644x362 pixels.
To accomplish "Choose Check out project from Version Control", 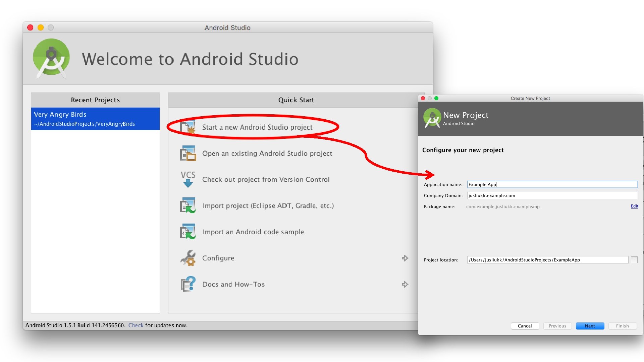I will coord(266,180).
